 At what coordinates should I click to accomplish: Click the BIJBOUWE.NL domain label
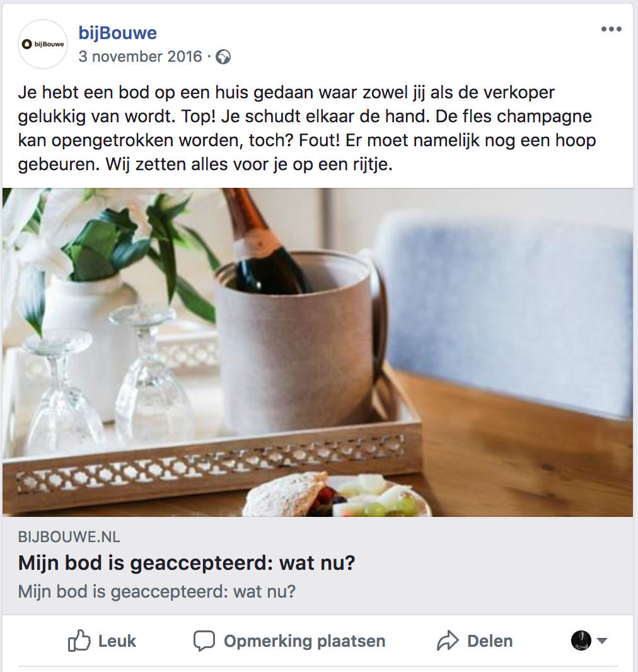point(69,537)
